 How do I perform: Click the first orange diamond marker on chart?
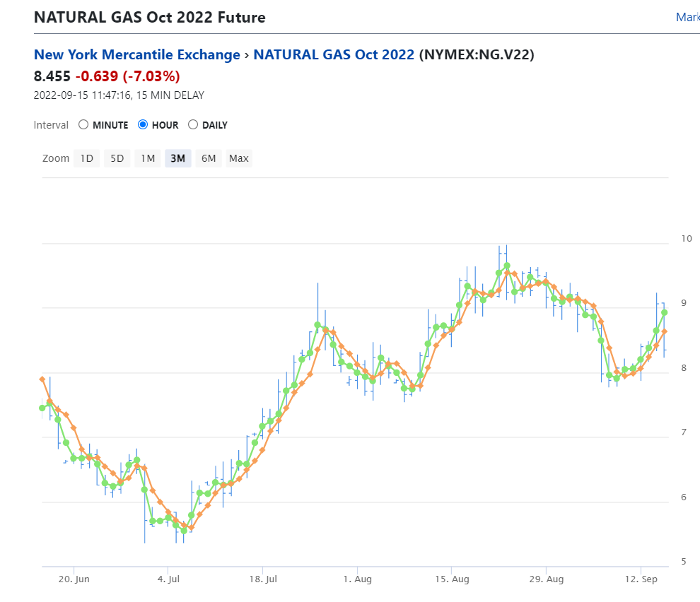point(42,379)
